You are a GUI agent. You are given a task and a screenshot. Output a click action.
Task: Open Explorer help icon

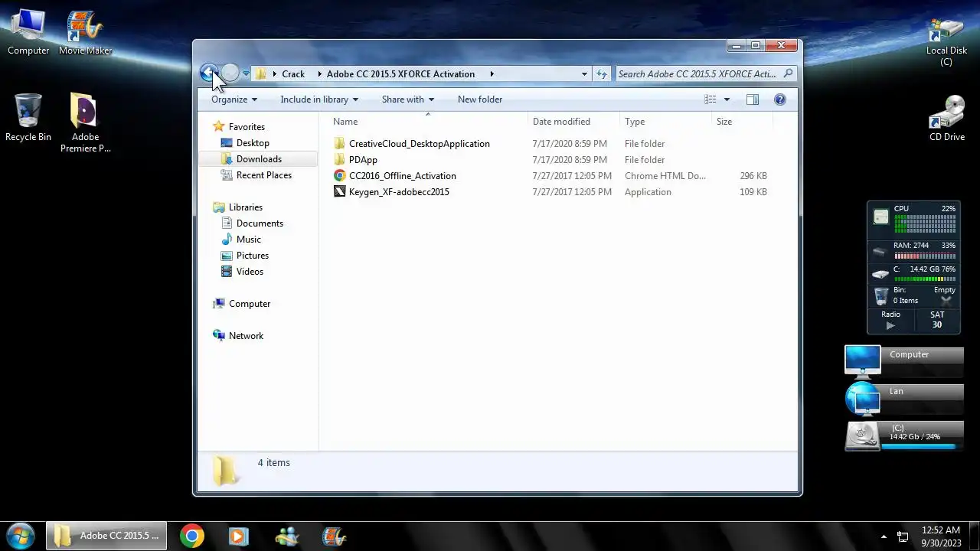coord(780,99)
